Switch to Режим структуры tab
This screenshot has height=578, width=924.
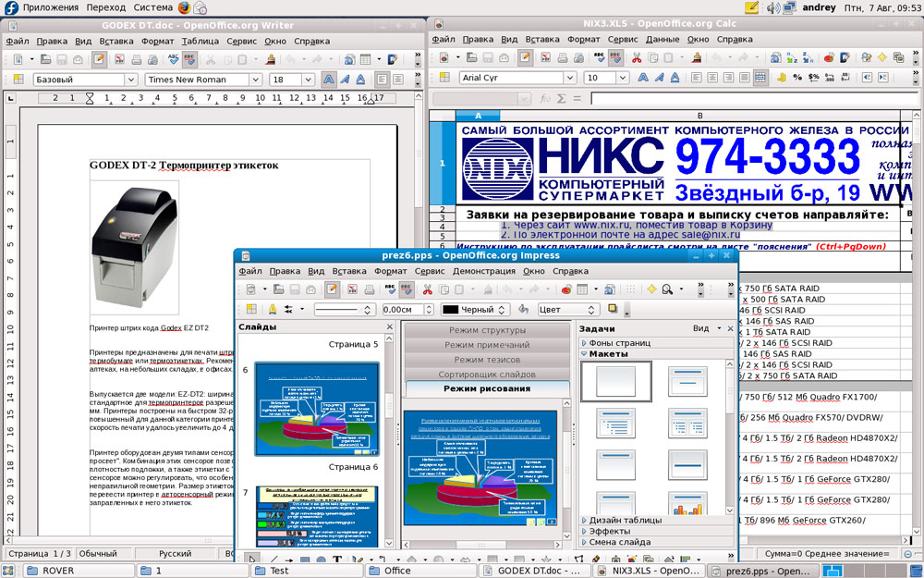click(487, 330)
